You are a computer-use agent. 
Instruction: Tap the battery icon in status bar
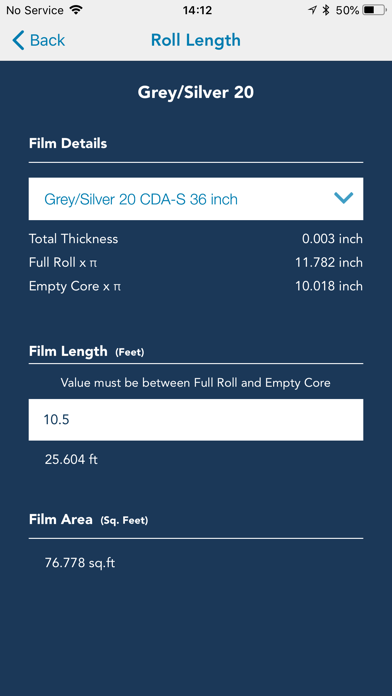(375, 10)
